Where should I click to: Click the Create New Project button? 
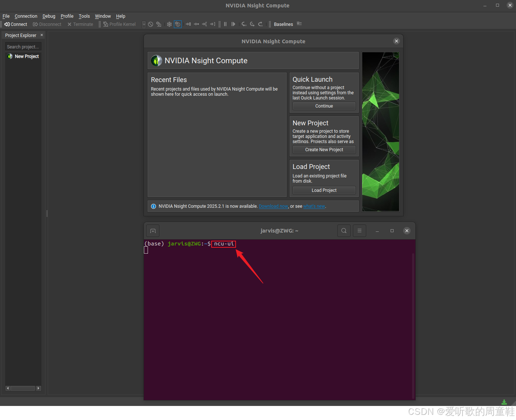coord(324,150)
